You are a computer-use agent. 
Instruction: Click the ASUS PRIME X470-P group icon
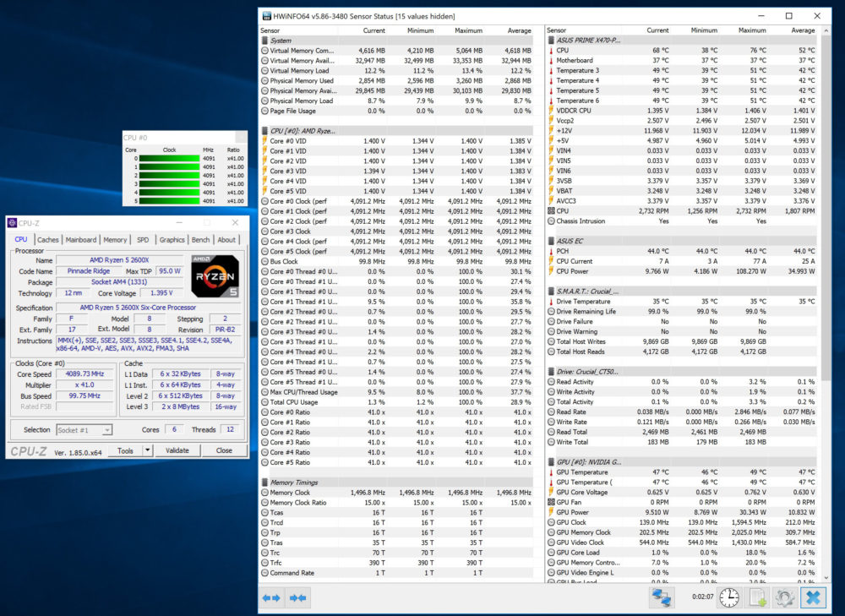tap(551, 40)
